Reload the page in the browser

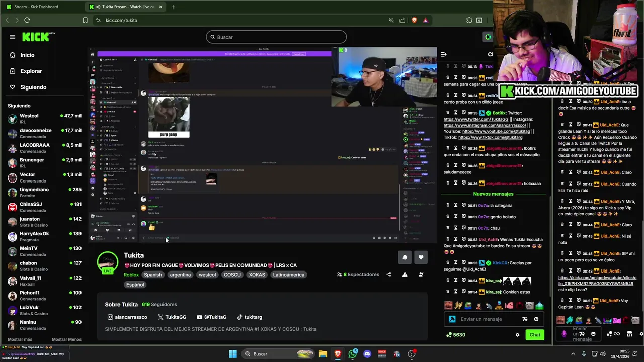click(27, 20)
